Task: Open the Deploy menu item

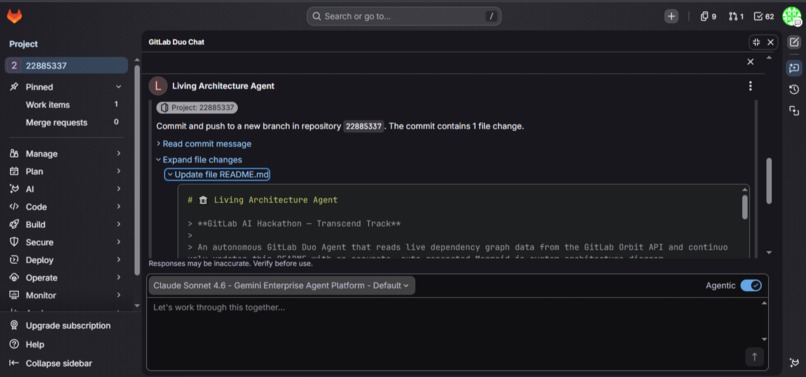Action: coord(66,260)
